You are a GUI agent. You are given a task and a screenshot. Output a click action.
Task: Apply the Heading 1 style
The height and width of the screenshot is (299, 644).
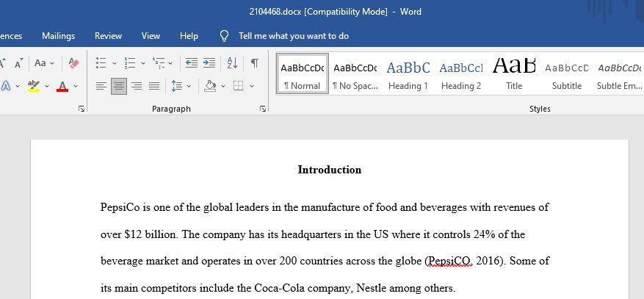point(408,73)
